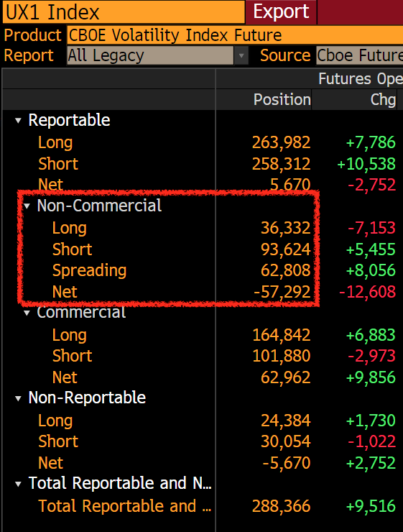Collapse the Non-Commercial section triangle
Image resolution: width=403 pixels, height=532 pixels.
27,206
